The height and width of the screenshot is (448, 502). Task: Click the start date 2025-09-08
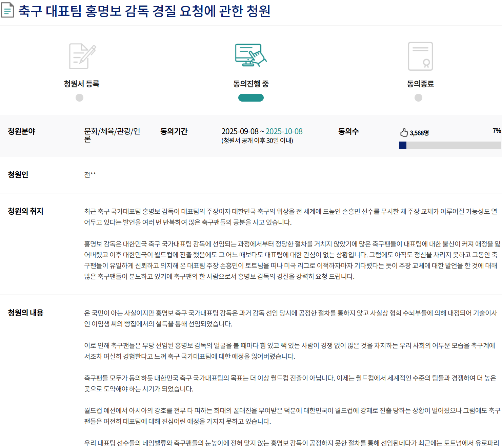240,131
